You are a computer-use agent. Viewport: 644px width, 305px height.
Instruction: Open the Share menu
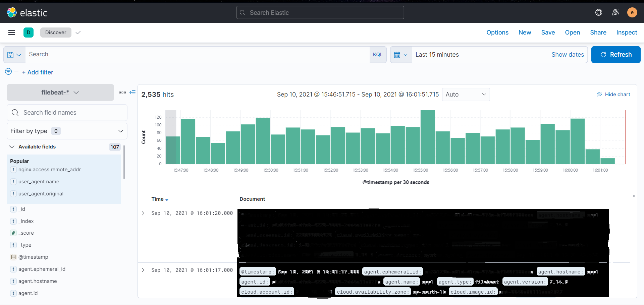tap(598, 32)
